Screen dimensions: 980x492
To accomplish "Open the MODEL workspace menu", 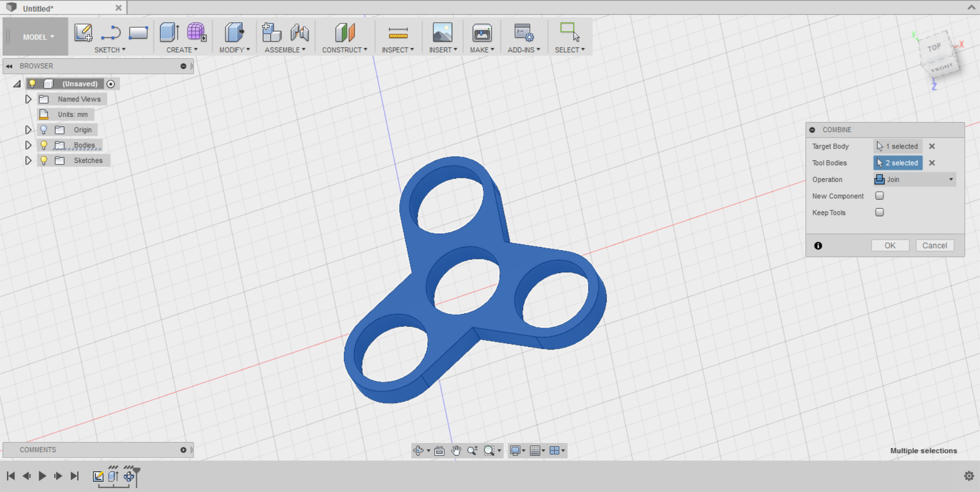I will 35,37.
